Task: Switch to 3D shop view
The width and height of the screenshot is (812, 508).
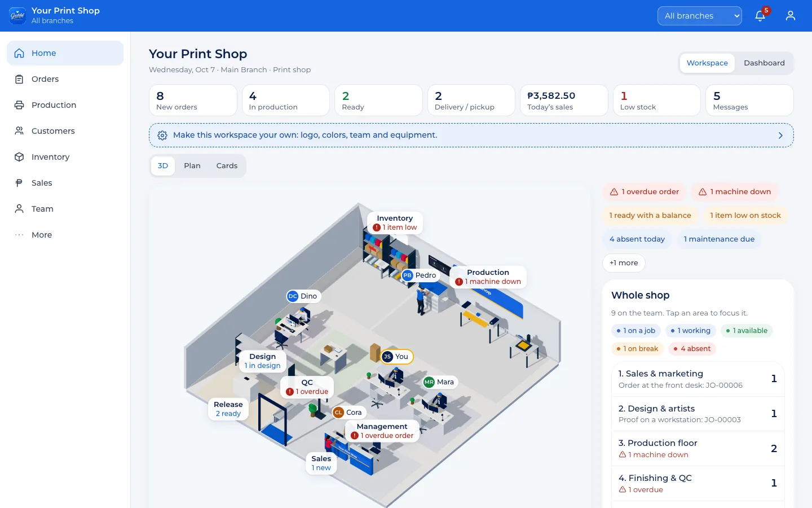Action: click(163, 166)
